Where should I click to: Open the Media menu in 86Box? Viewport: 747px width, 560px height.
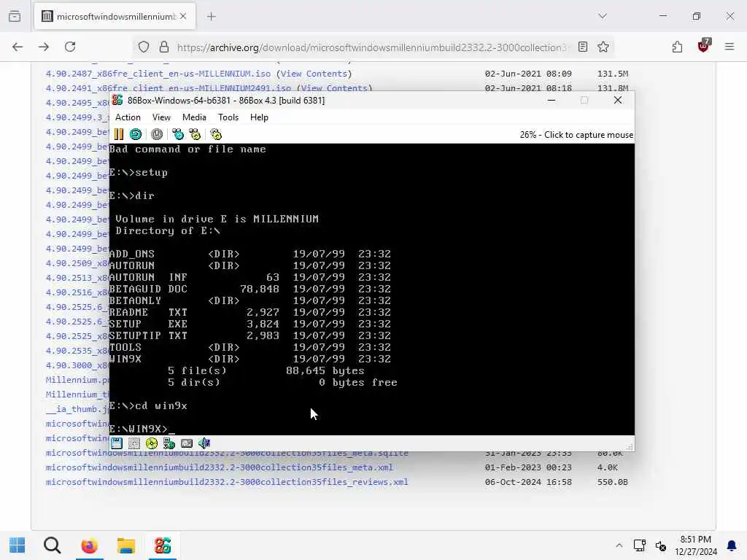coord(194,117)
